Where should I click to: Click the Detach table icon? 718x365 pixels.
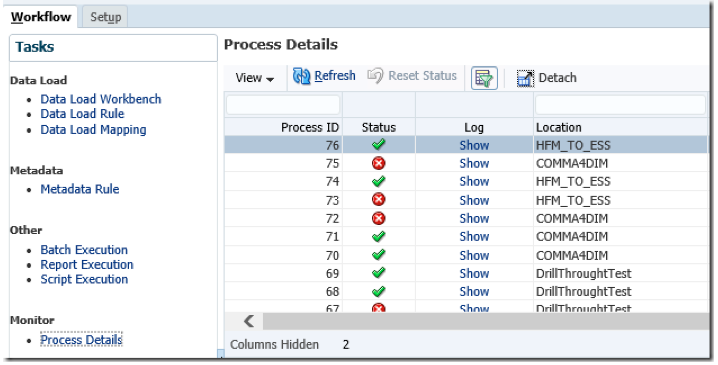pyautogui.click(x=525, y=78)
